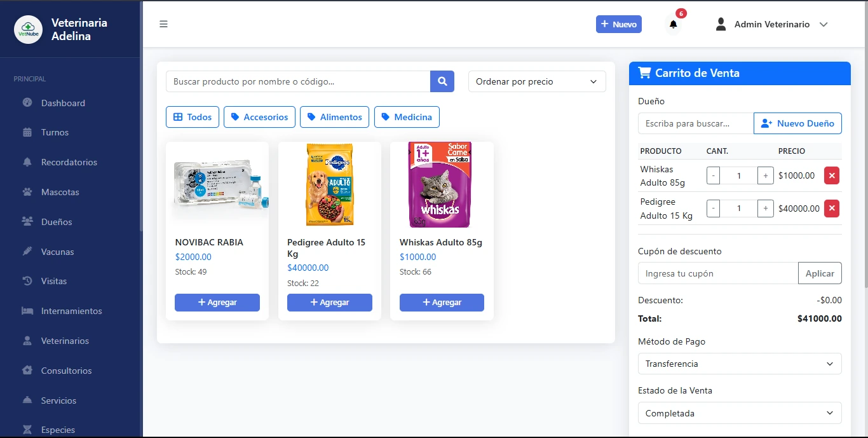The height and width of the screenshot is (438, 868).
Task: Click the Internamientos bed icon
Action: click(x=27, y=311)
